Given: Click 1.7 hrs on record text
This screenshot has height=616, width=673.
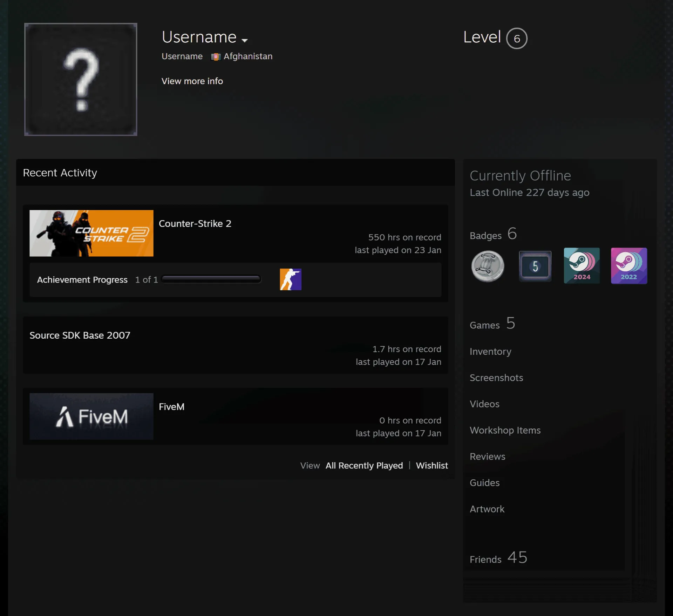Looking at the screenshot, I should (407, 349).
